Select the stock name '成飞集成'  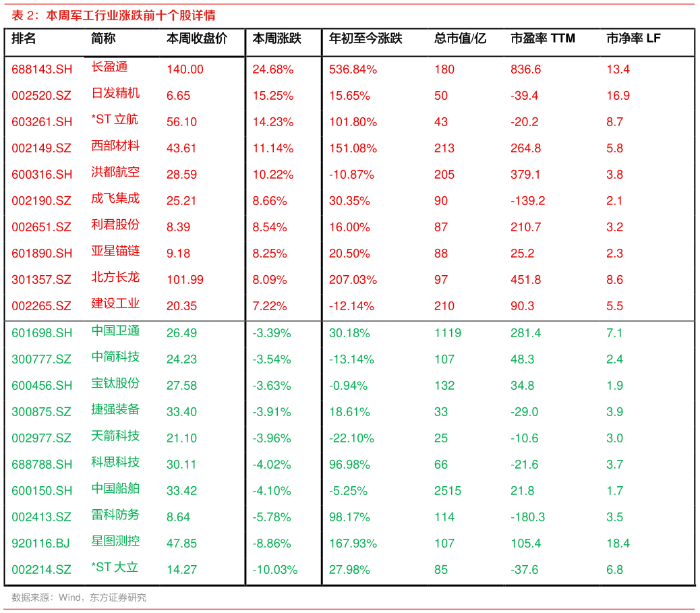[115, 198]
